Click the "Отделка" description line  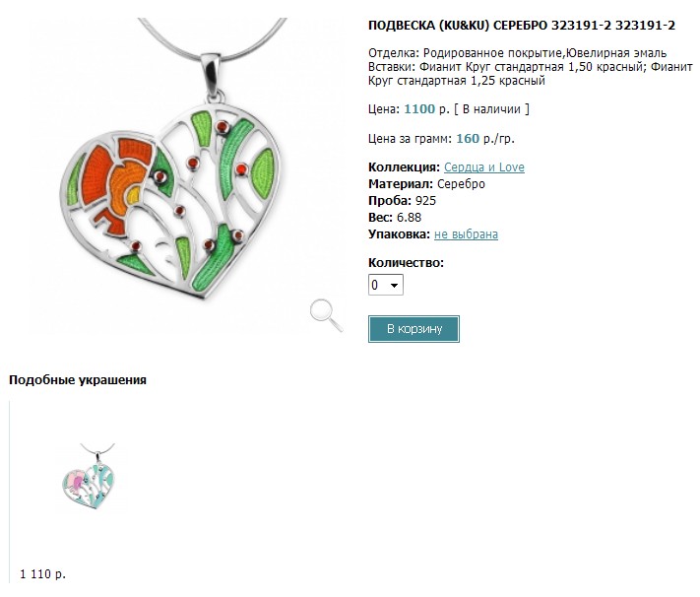(x=517, y=52)
